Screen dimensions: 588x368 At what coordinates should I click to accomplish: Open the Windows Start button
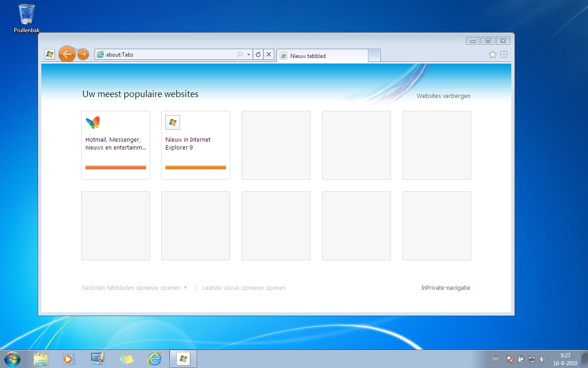coord(12,359)
